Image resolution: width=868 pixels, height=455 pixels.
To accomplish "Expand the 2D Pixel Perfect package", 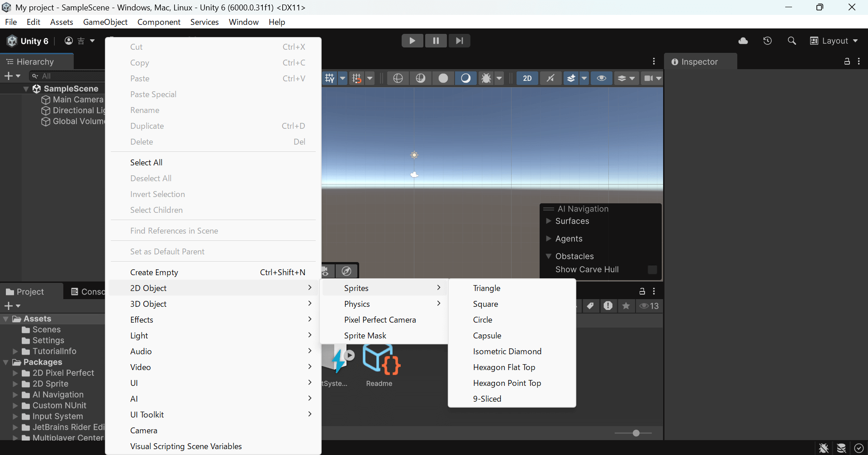I will [15, 373].
